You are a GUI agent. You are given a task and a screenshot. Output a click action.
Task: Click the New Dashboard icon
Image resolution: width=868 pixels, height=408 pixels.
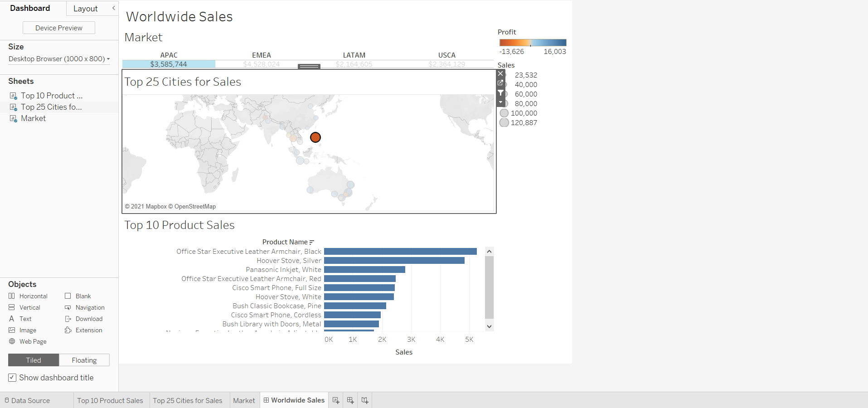pyautogui.click(x=350, y=400)
